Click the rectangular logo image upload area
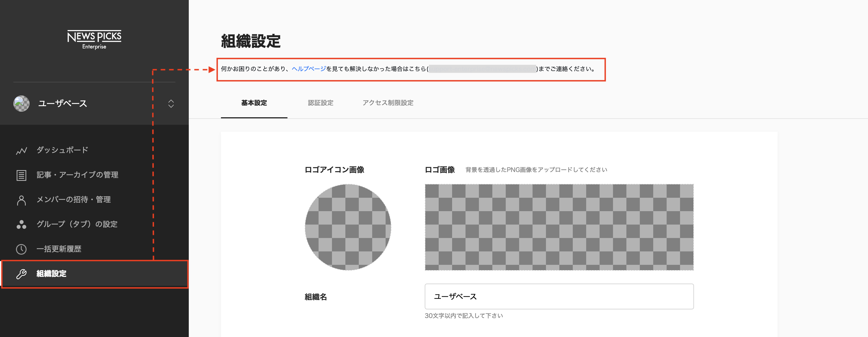This screenshot has height=337, width=868. [x=559, y=227]
